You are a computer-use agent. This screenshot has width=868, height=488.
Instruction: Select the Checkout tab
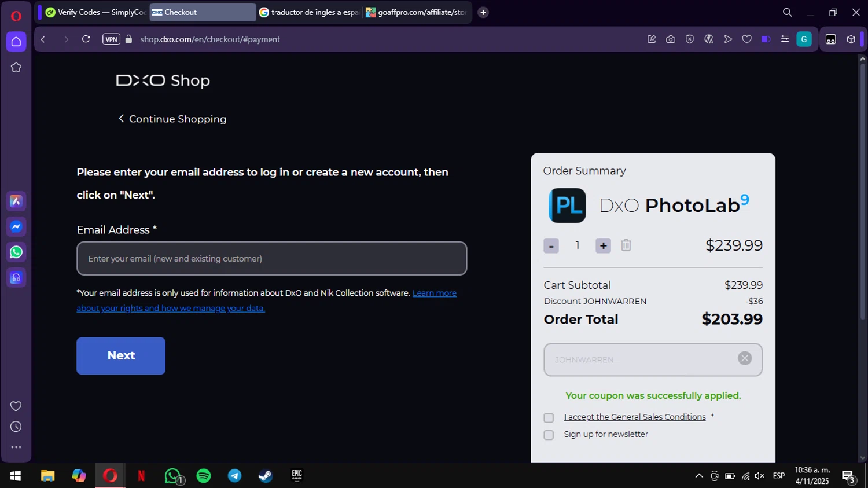coord(203,12)
